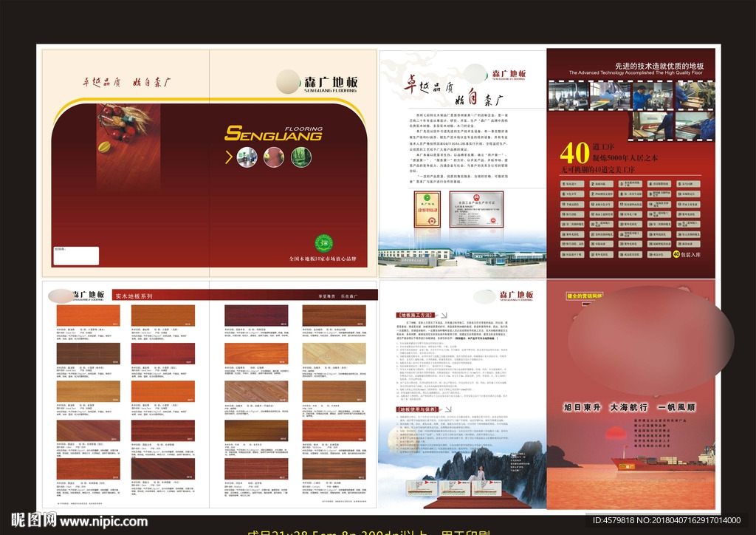Select the circular apple-on-floor photo thumbnail
Image resolution: width=756 pixels, height=535 pixels.
click(274, 157)
